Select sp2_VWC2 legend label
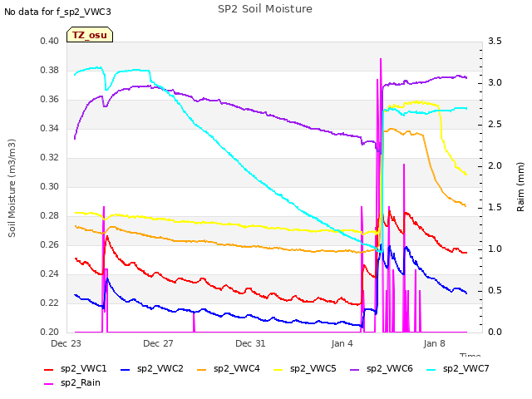 160,368
